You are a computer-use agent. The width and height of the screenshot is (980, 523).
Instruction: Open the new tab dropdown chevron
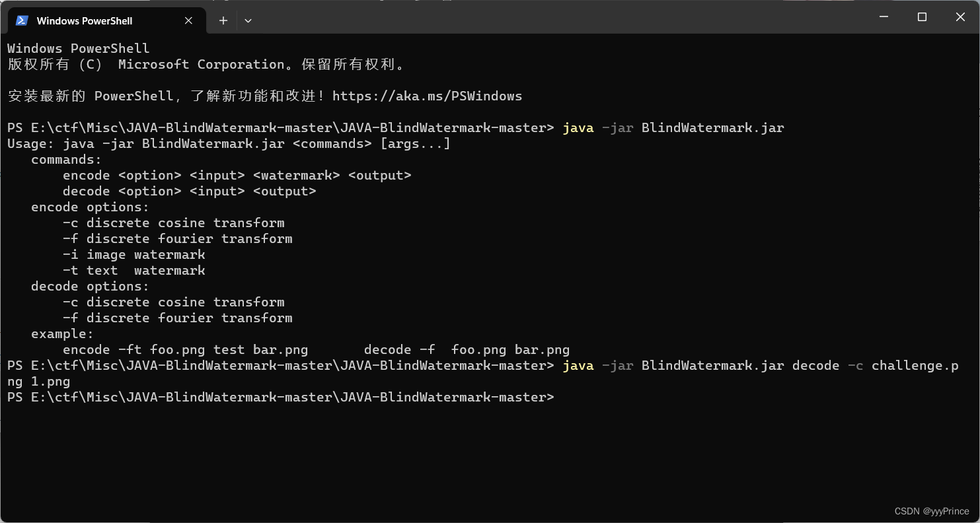[x=248, y=20]
